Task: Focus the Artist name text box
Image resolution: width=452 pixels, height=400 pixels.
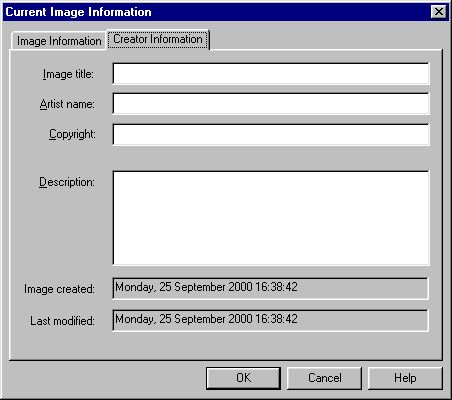Action: coord(271,104)
